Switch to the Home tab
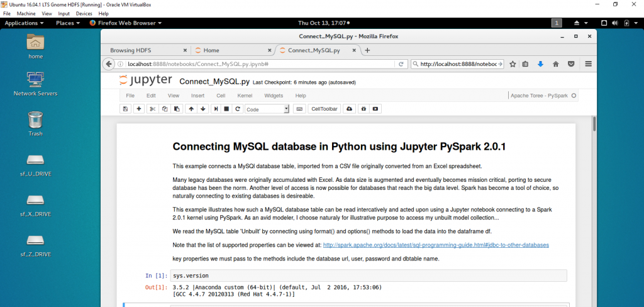Screen dimensions: 644x307 click(x=211, y=50)
